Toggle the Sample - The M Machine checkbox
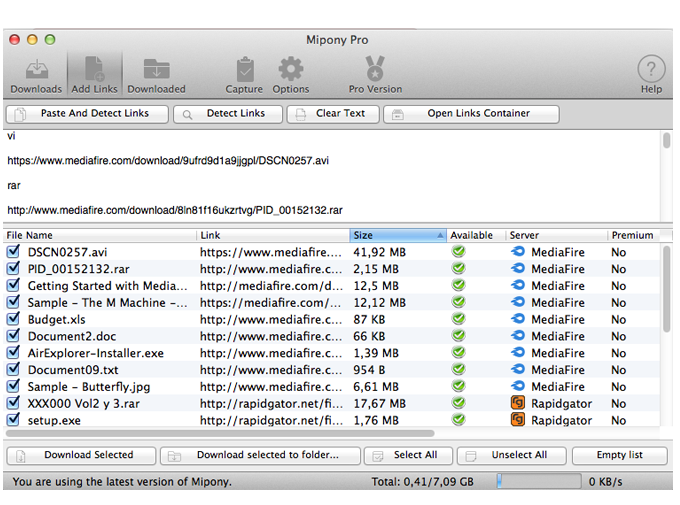This screenshot has height=505, width=680. [13, 302]
